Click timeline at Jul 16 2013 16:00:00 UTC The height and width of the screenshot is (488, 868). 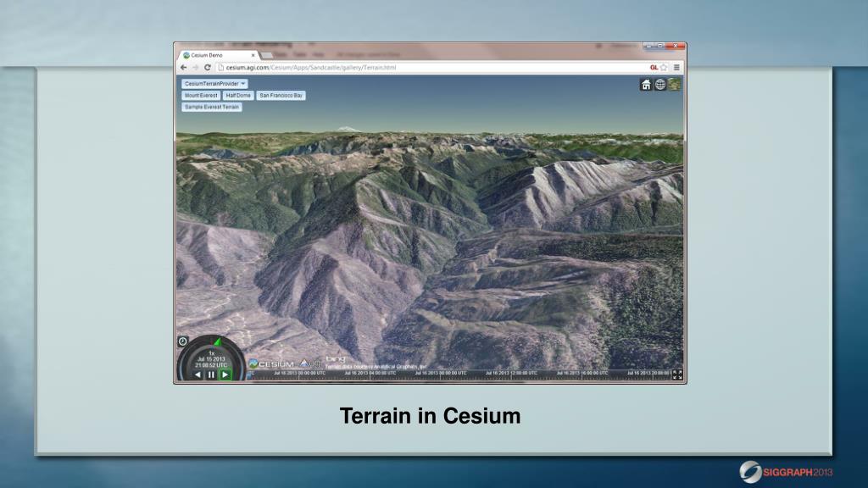point(581,374)
